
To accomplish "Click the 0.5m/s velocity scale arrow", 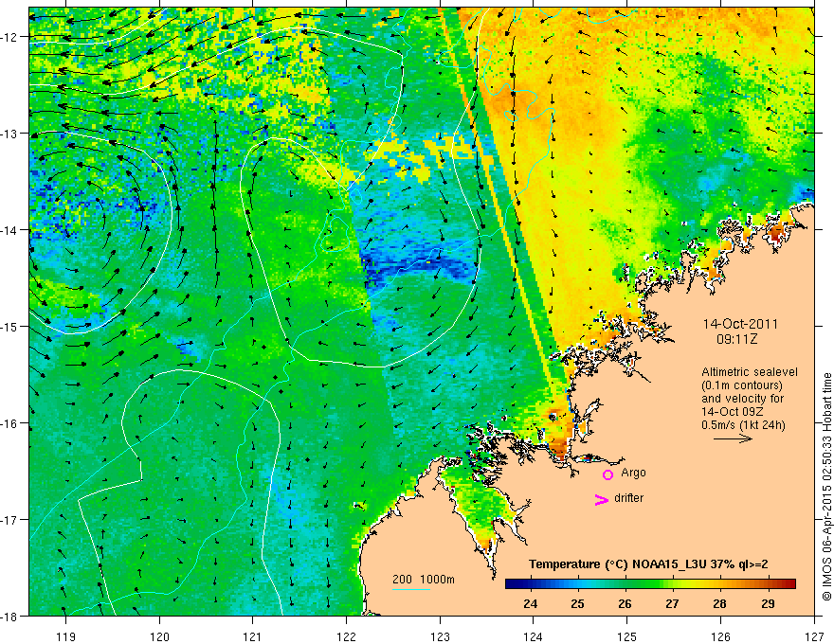I will 733,438.
